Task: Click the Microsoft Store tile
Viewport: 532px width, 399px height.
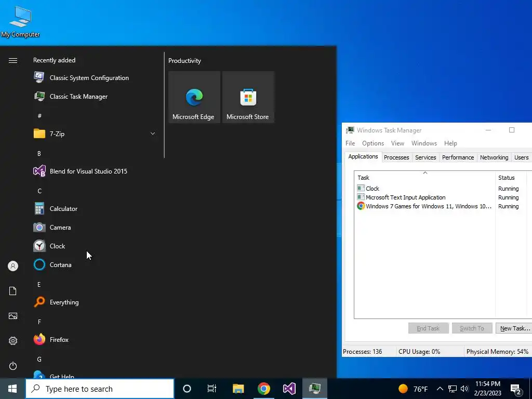Action: coord(248,97)
